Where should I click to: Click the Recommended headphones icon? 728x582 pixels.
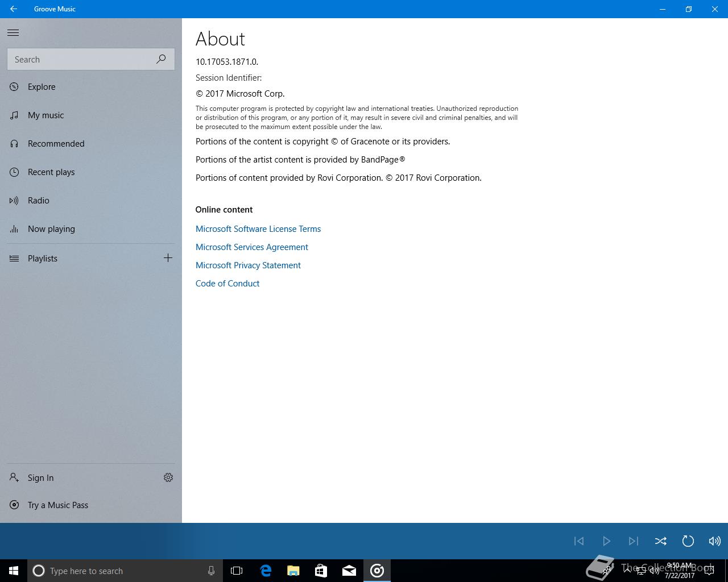click(x=14, y=144)
